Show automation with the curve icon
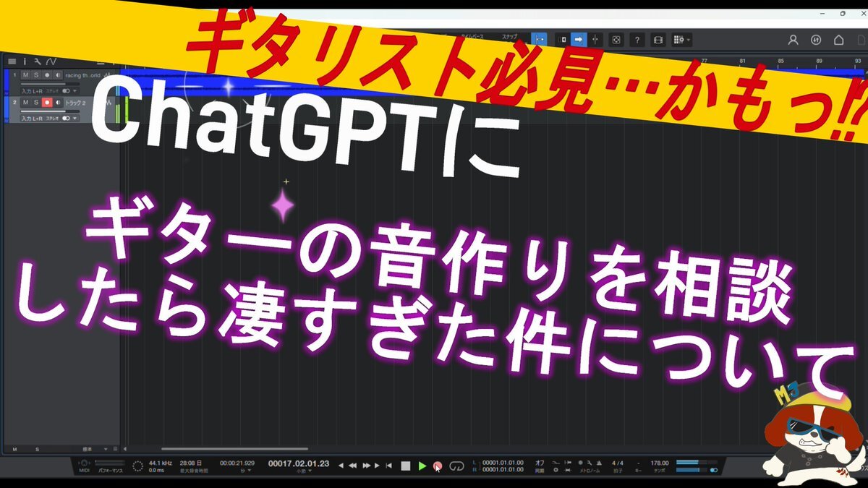The image size is (868, 488). (x=51, y=61)
